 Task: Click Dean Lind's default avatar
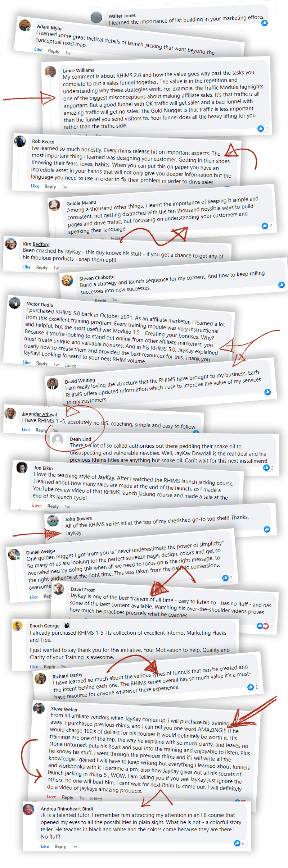58,440
